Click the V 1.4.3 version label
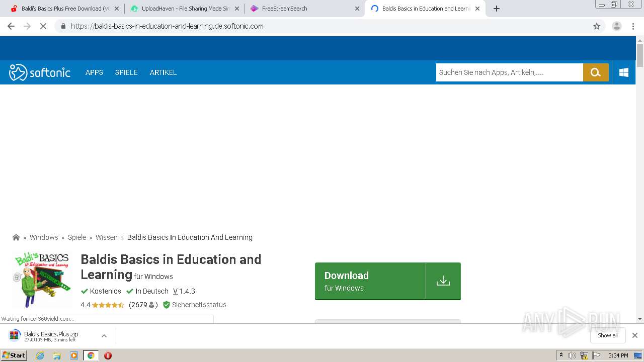 (x=184, y=291)
